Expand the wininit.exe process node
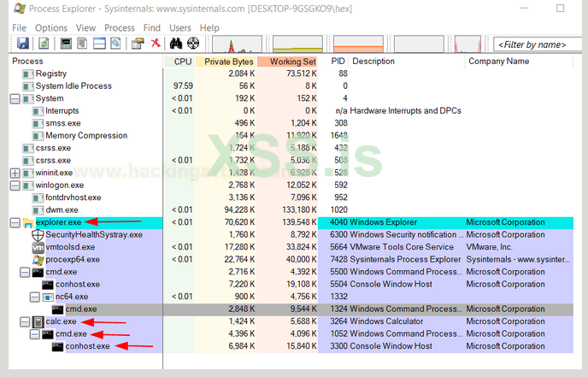588x377 pixels. coord(15,173)
